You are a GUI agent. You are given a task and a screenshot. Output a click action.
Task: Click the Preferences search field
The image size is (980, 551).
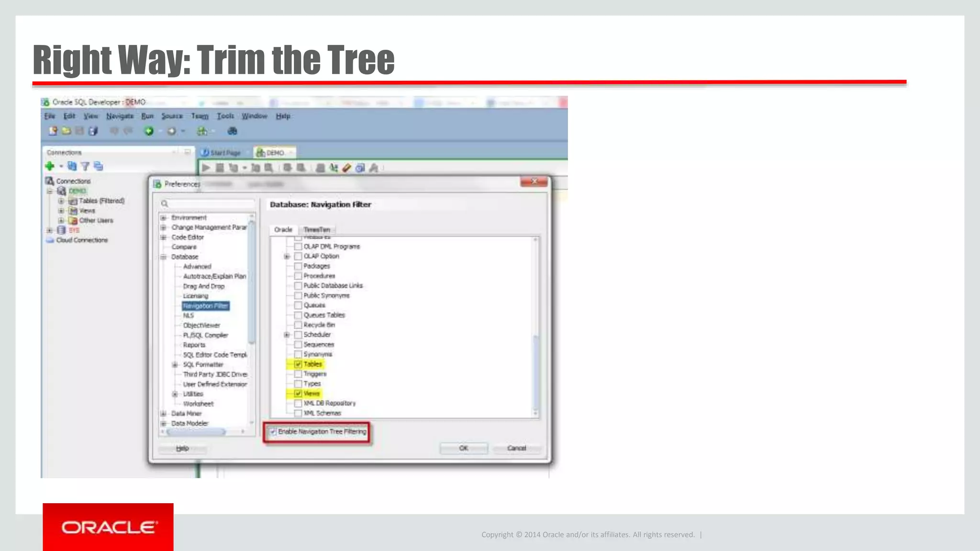pos(207,204)
